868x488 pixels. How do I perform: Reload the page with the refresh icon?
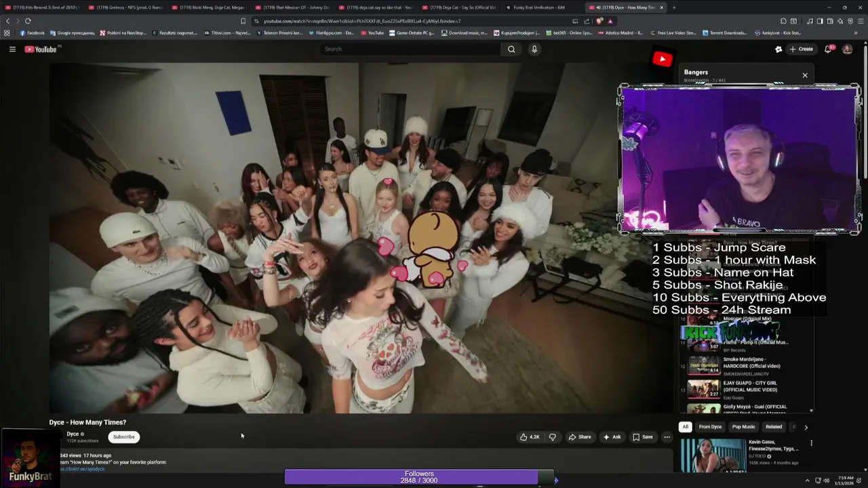(x=28, y=21)
